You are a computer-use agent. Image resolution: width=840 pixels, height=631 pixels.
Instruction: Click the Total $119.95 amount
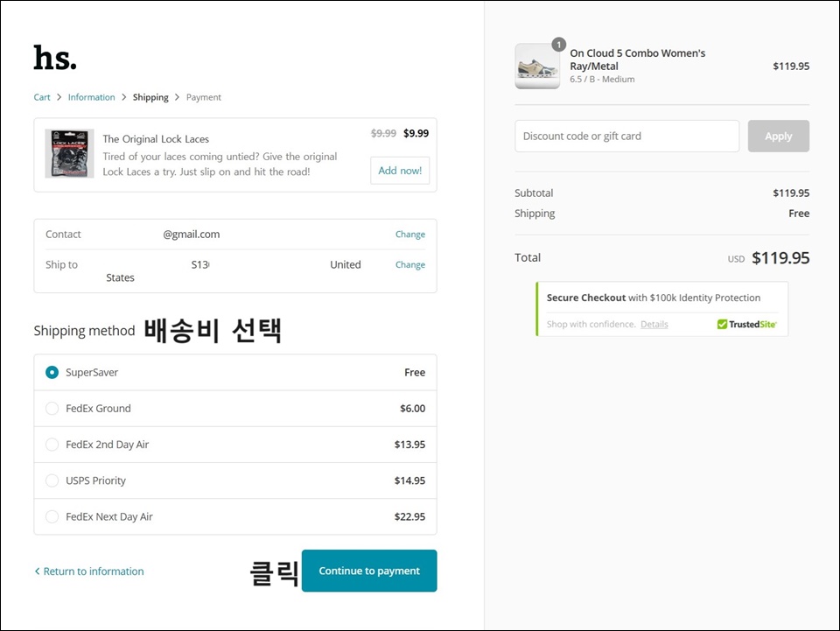tap(780, 257)
